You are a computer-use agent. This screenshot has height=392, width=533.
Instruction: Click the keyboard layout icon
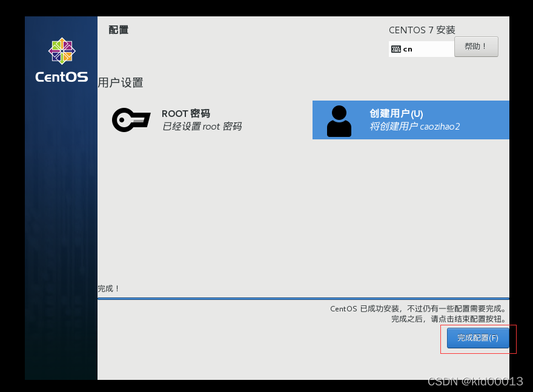click(396, 49)
